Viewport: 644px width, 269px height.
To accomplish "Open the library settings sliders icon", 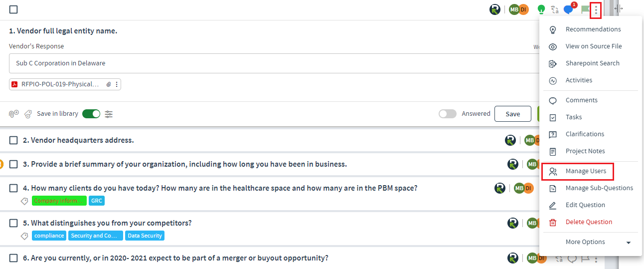I will click(x=109, y=114).
